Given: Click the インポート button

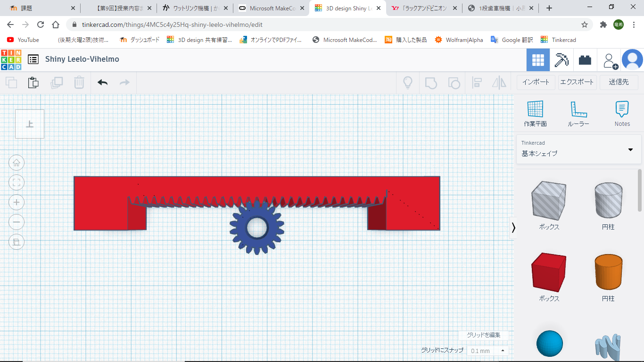Looking at the screenshot, I should [x=536, y=82].
